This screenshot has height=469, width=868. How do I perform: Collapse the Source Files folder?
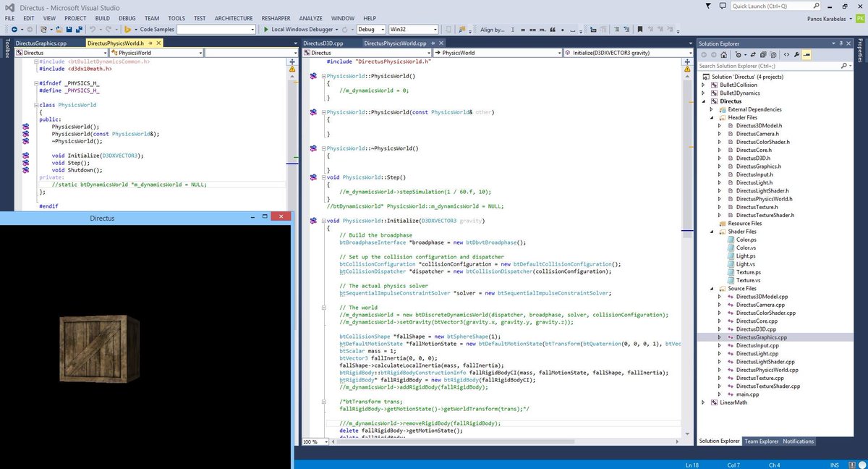coord(712,289)
